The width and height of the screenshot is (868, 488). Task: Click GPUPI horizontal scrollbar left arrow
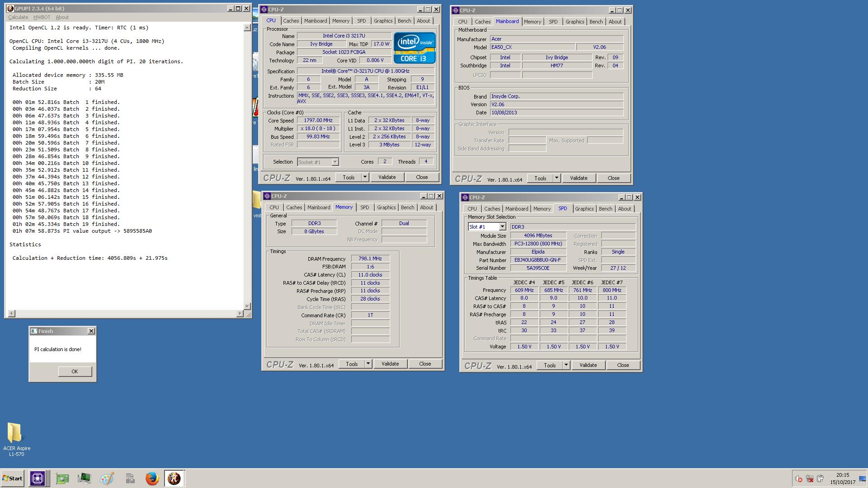click(12, 314)
